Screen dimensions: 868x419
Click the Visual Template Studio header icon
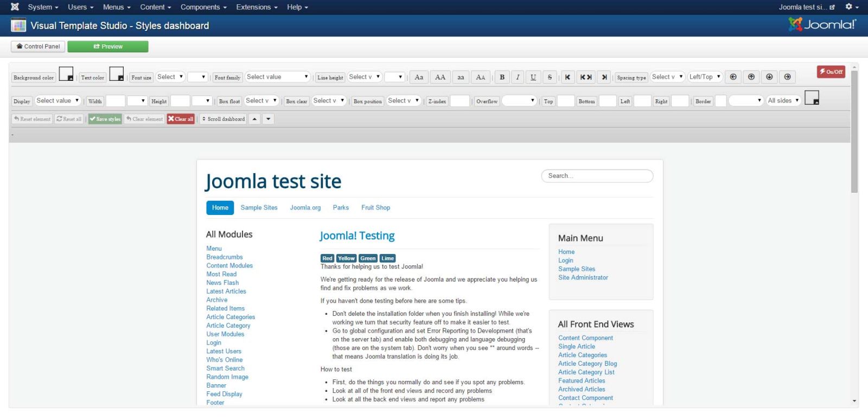tap(18, 26)
